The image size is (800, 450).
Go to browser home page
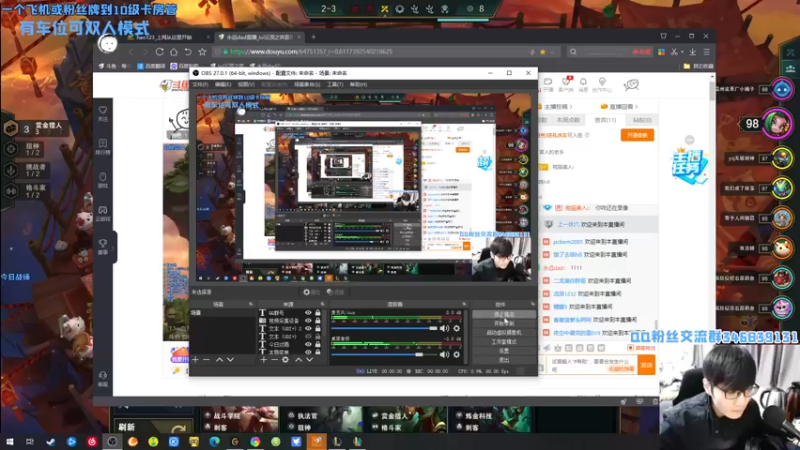pyautogui.click(x=174, y=52)
